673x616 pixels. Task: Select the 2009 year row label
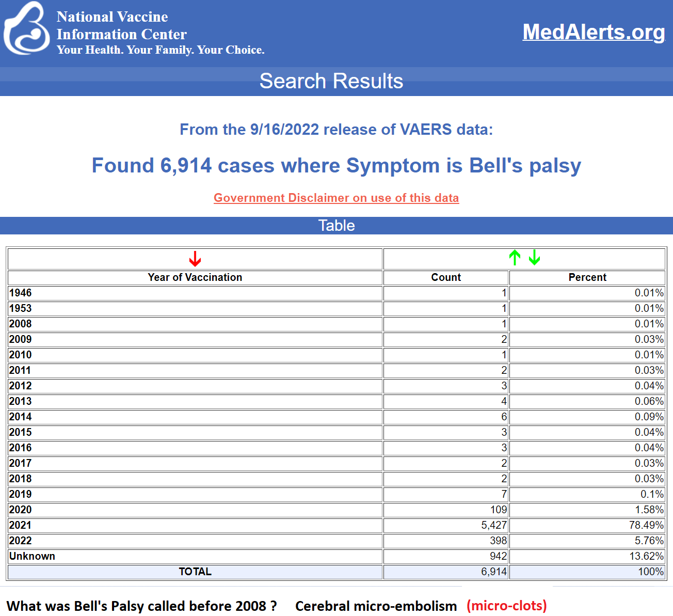point(20,339)
